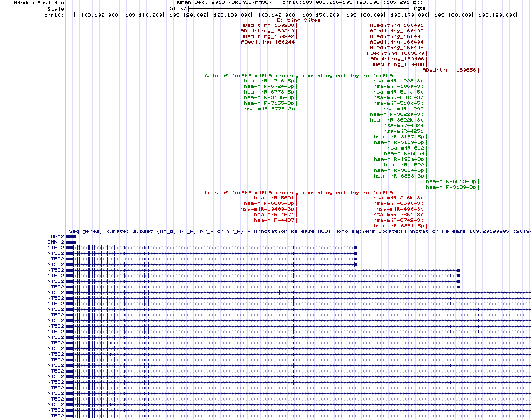The image size is (532, 419).
Task: Click the hsa-miR-4437 loss entry
Action: pos(274,220)
